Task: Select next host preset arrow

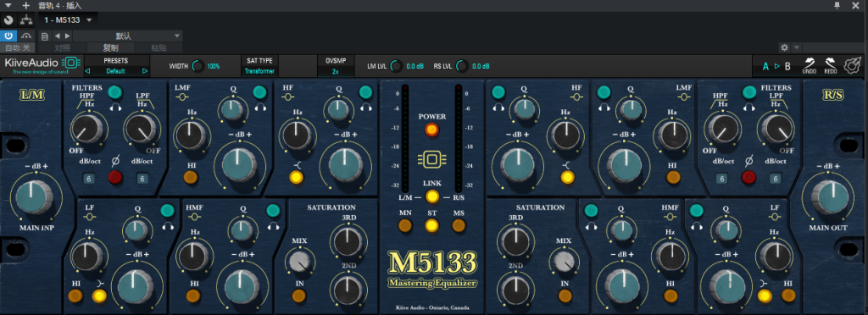Action: coord(67,36)
